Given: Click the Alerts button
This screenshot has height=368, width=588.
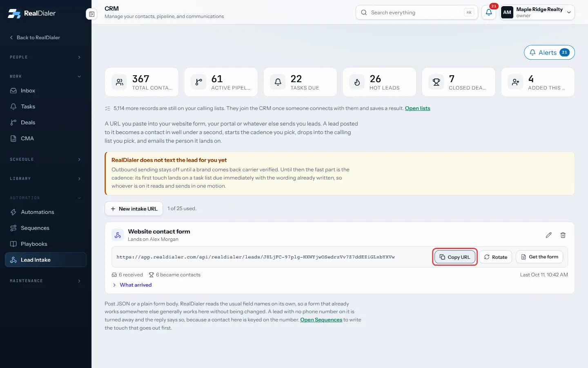Looking at the screenshot, I should [x=549, y=52].
